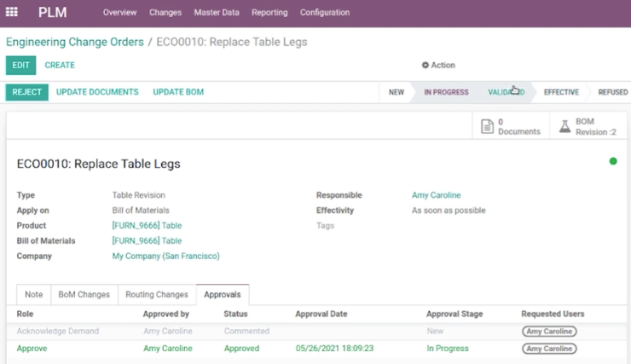Click UPDATE DOCUMENTS button
The width and height of the screenshot is (631, 364).
(97, 92)
